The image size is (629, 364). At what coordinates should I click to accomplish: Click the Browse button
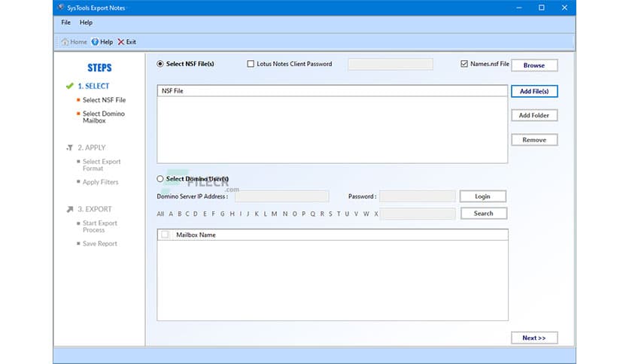coord(534,65)
